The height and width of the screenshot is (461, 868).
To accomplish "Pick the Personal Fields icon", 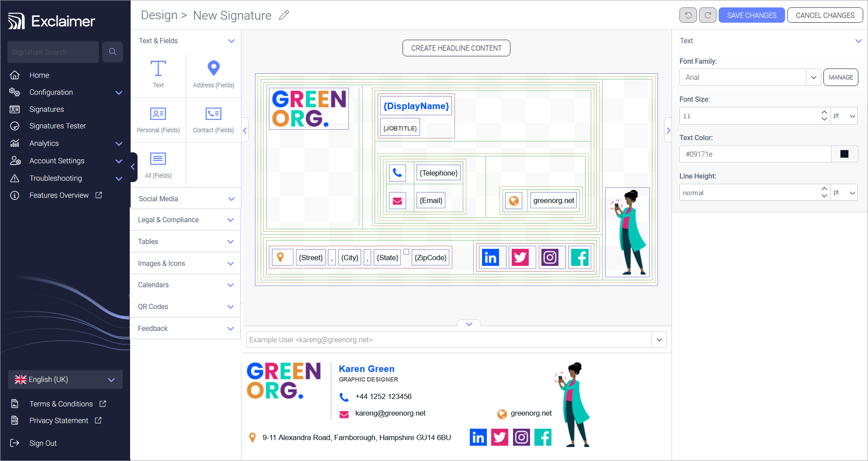I will coord(158,114).
